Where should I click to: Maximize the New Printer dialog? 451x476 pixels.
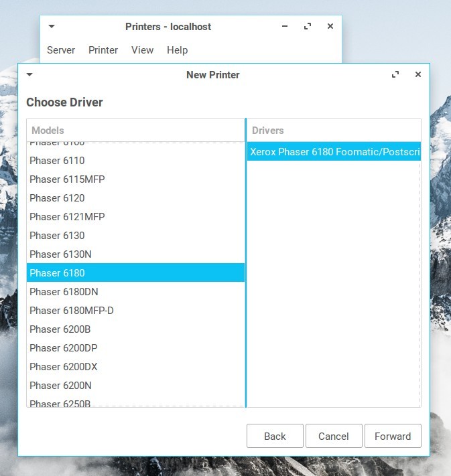pos(395,75)
